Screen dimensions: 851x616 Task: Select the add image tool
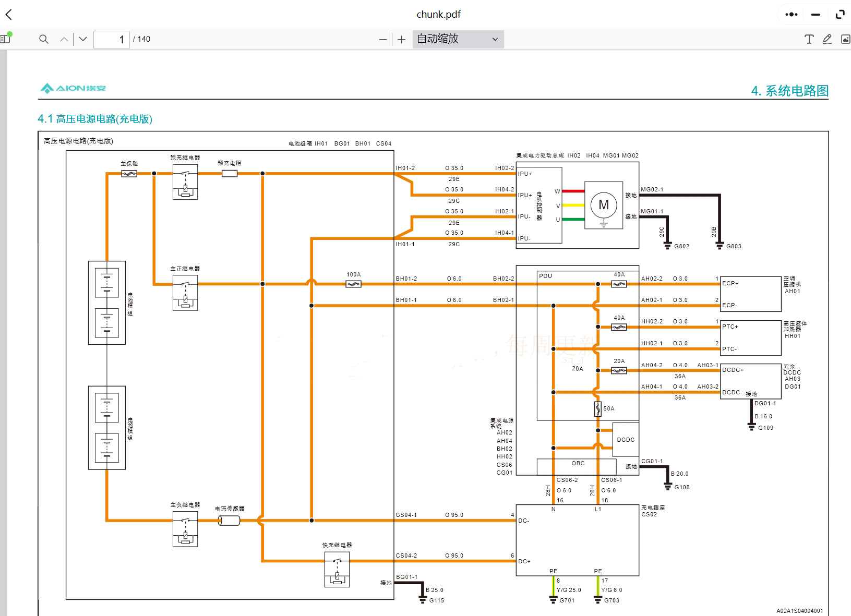click(845, 39)
